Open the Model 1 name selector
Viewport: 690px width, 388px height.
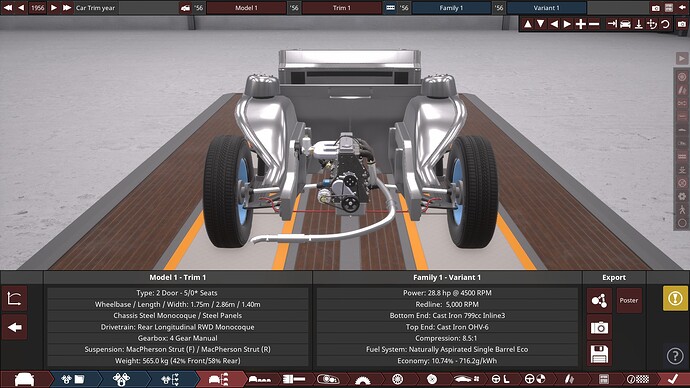tap(246, 8)
